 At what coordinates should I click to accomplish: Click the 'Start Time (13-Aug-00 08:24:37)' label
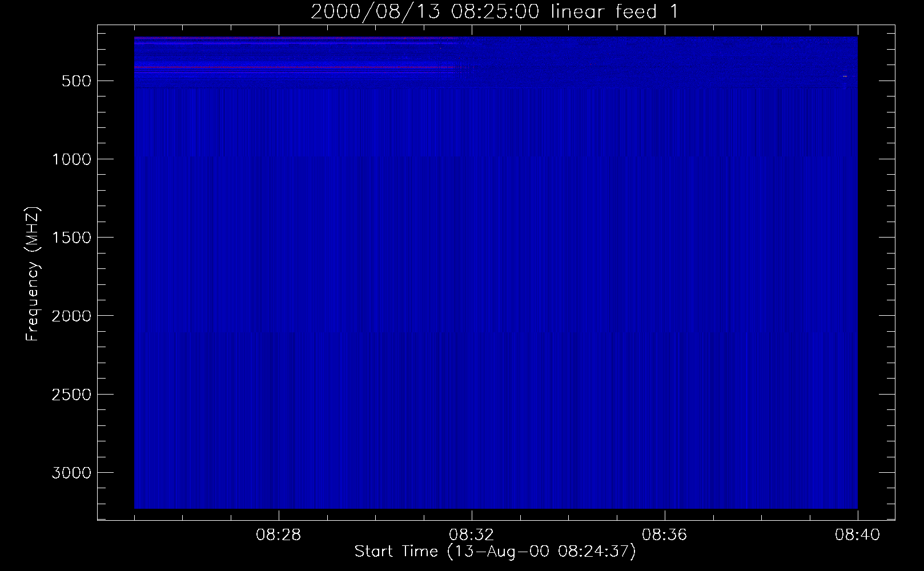(495, 552)
